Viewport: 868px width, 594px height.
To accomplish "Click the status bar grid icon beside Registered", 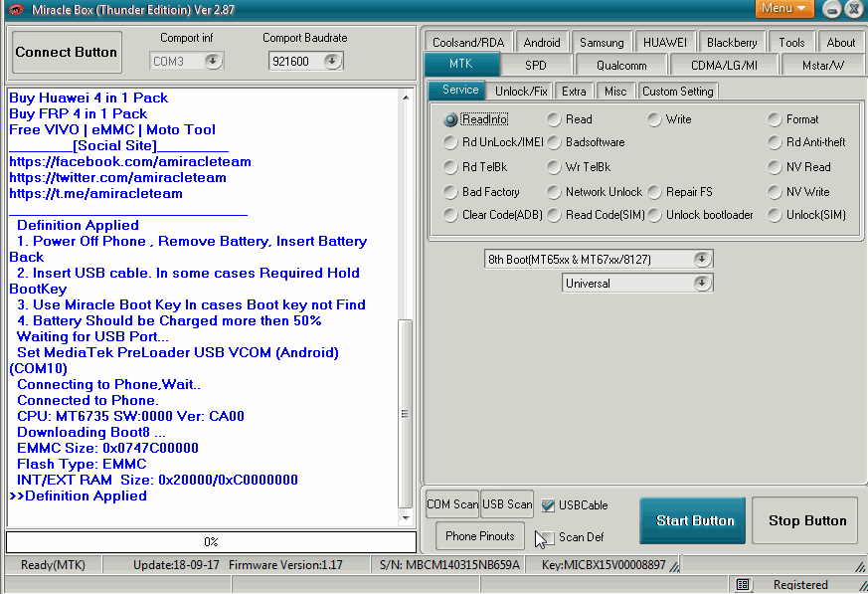I will pyautogui.click(x=743, y=585).
